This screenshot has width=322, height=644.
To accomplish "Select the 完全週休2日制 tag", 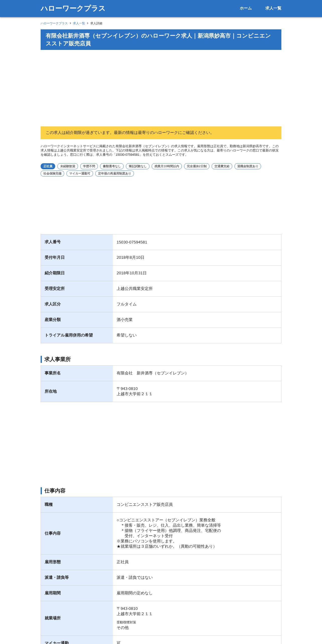I will coord(197,166).
